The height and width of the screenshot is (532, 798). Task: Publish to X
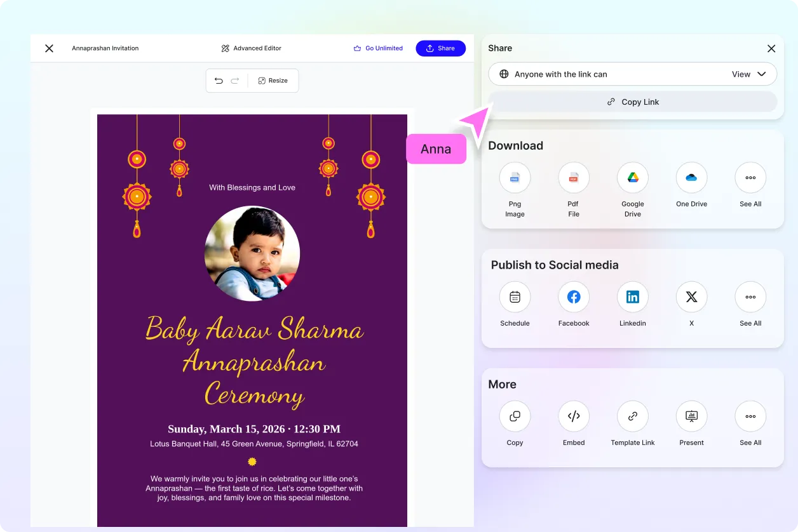pyautogui.click(x=691, y=297)
